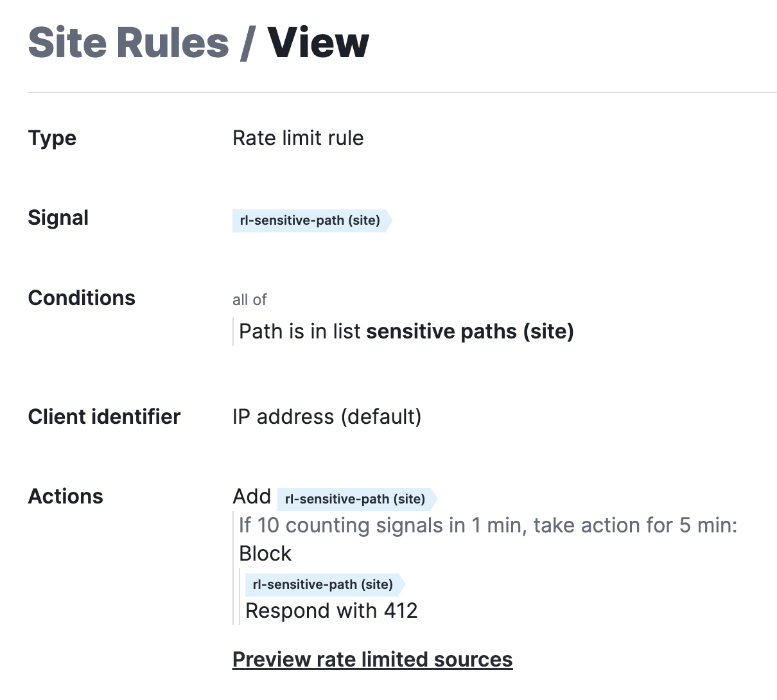Select the View breadcrumb item
The image size is (777, 700).
319,42
